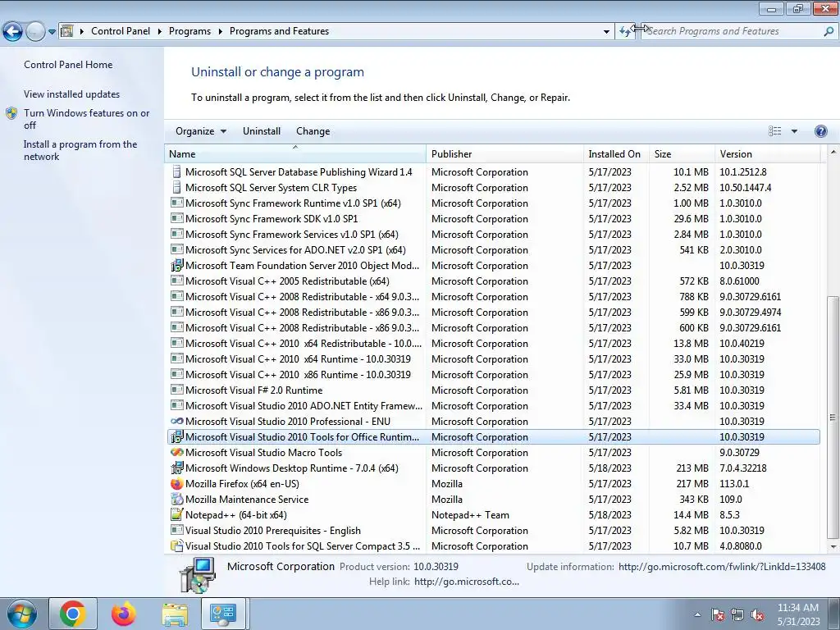Open Control Panel Home link
Image resolution: width=840 pixels, height=630 pixels.
[x=68, y=64]
